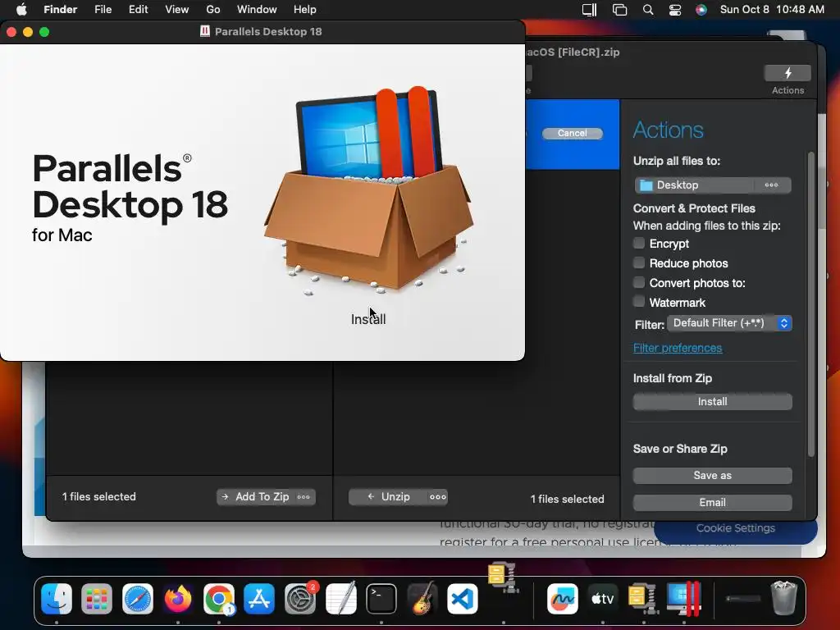This screenshot has height=630, width=840.
Task: Open the Edit menu
Action: click(x=138, y=10)
